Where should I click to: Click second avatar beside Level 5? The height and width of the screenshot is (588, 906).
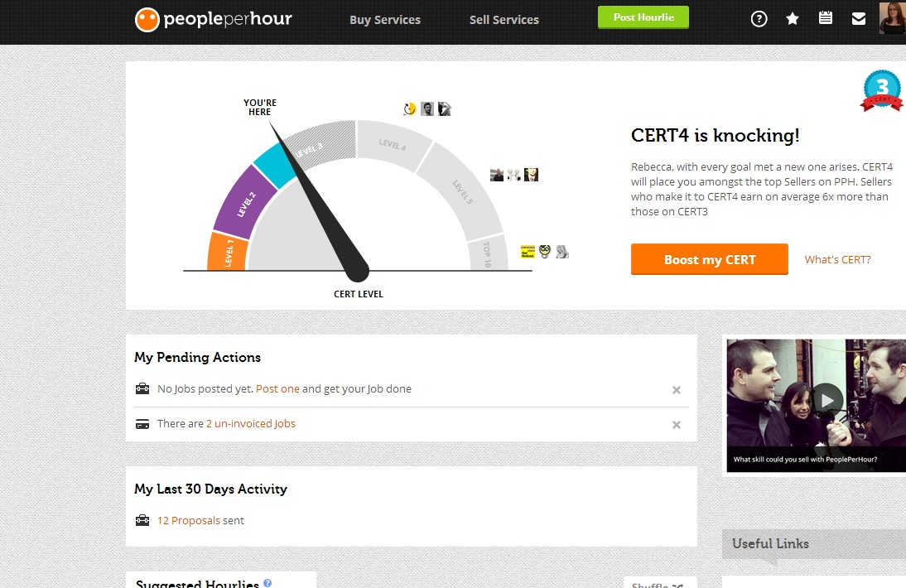pyautogui.click(x=513, y=175)
